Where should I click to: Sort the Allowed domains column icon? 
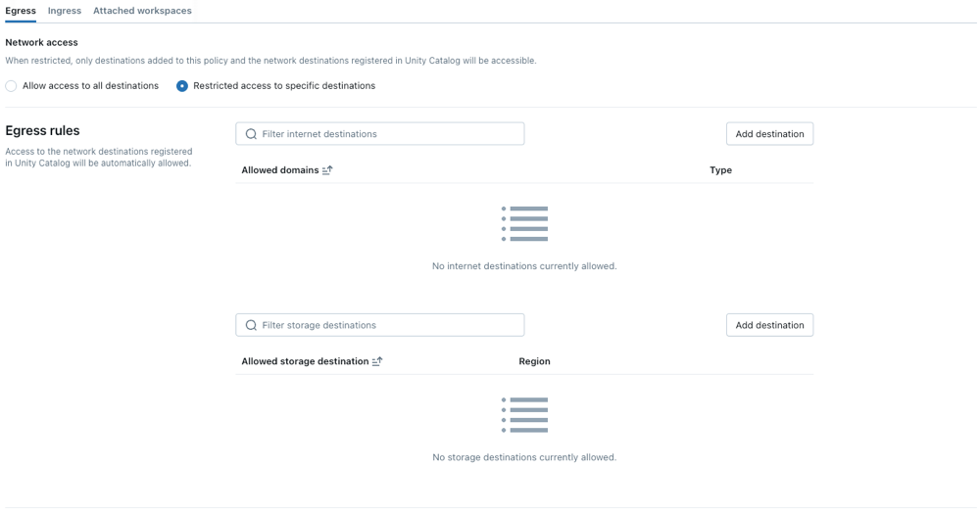(327, 170)
